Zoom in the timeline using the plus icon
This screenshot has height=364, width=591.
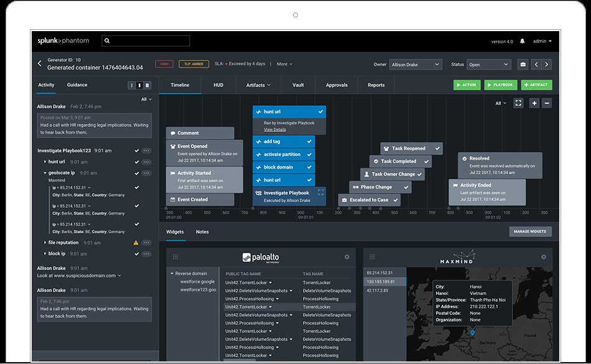pyautogui.click(x=534, y=103)
